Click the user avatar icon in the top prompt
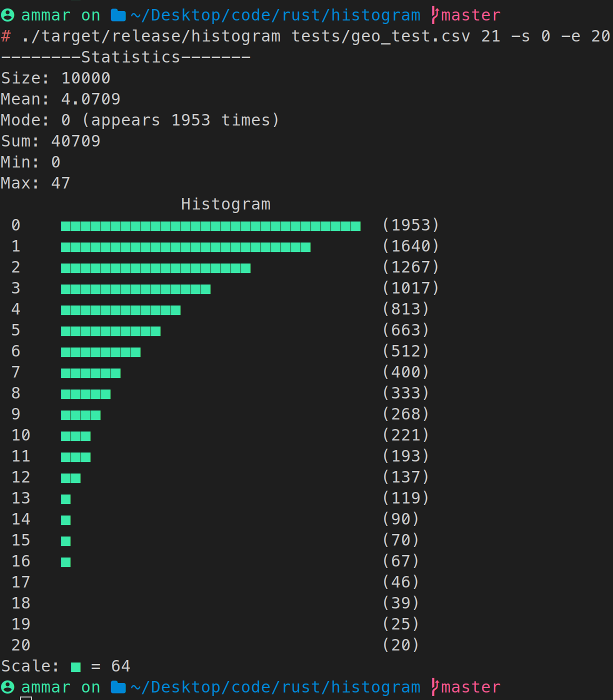The image size is (613, 700). (7, 15)
